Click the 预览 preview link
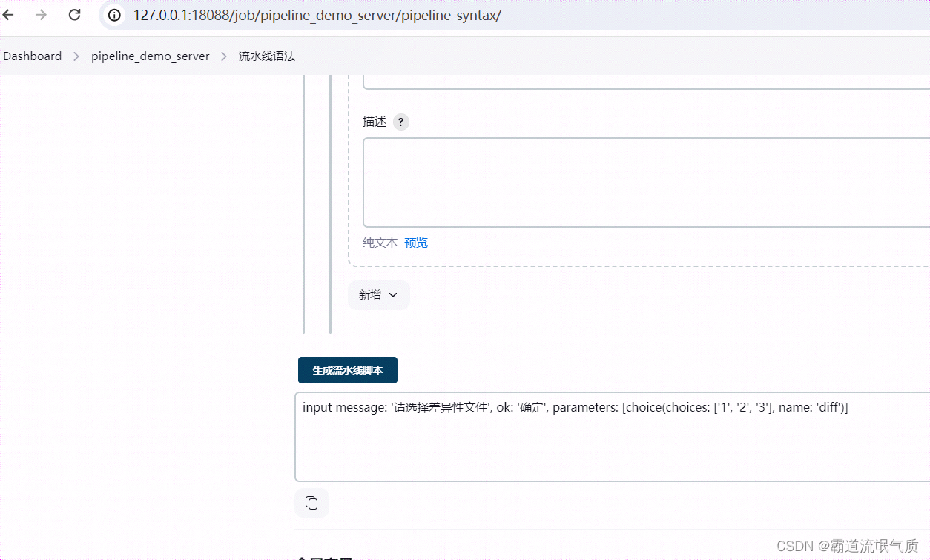This screenshot has width=930, height=560. pyautogui.click(x=416, y=243)
